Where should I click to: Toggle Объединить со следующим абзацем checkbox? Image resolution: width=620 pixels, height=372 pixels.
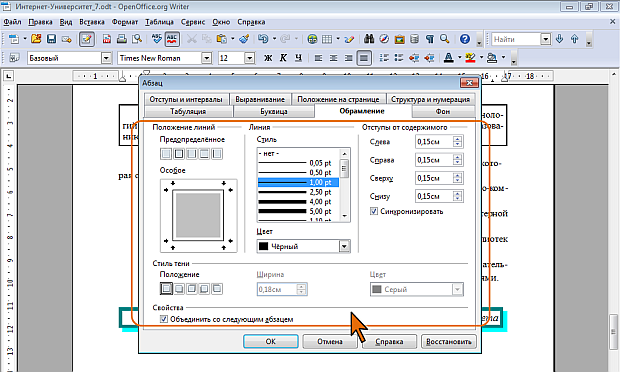[x=164, y=319]
